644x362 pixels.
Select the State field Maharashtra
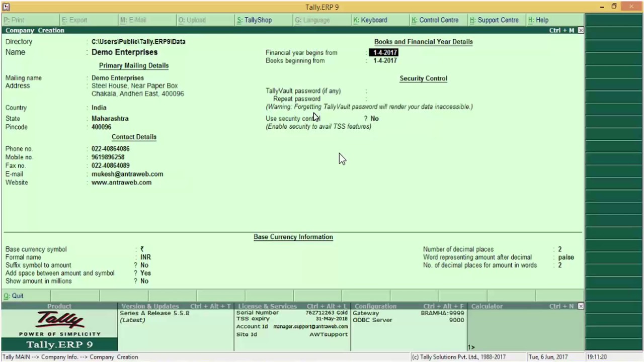click(110, 119)
